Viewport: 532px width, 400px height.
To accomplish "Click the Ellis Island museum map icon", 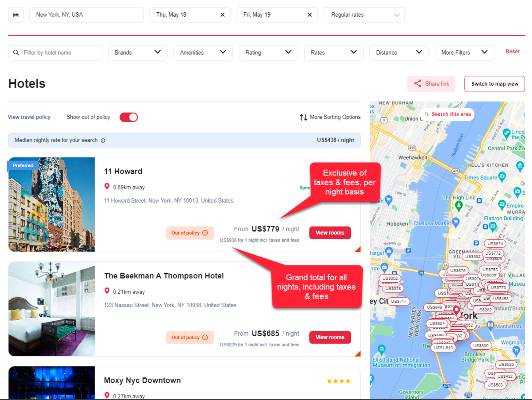I will (381, 350).
